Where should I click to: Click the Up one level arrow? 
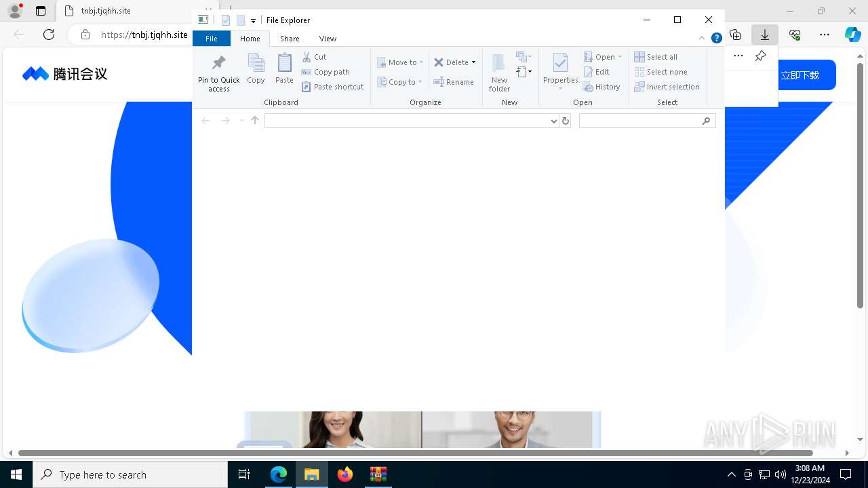click(x=255, y=121)
